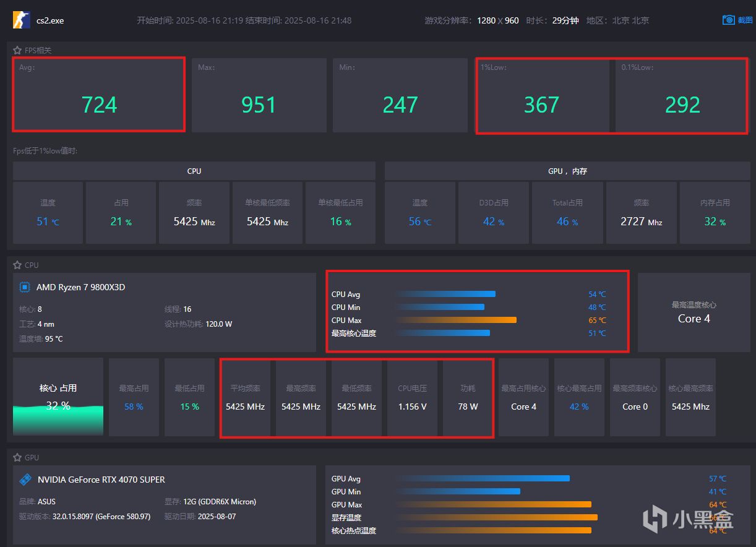The height and width of the screenshot is (547, 756).
Task: Click the 截图 screenshot button label
Action: click(x=745, y=20)
